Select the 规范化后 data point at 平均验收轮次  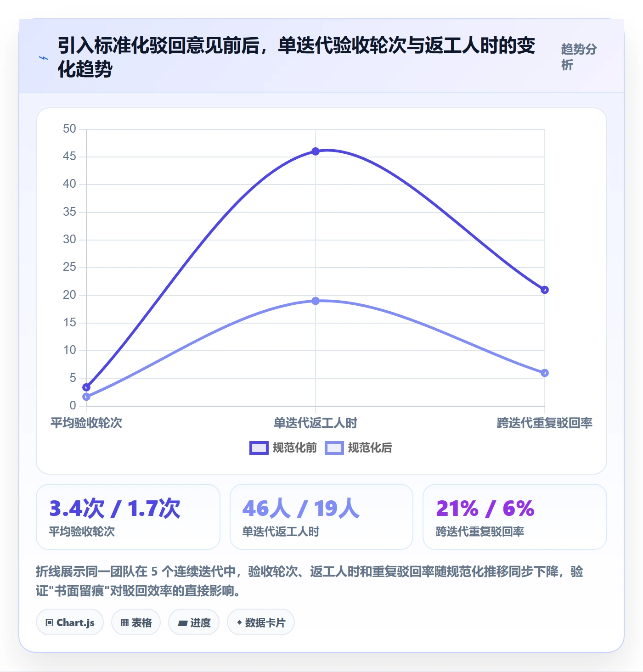click(x=86, y=397)
